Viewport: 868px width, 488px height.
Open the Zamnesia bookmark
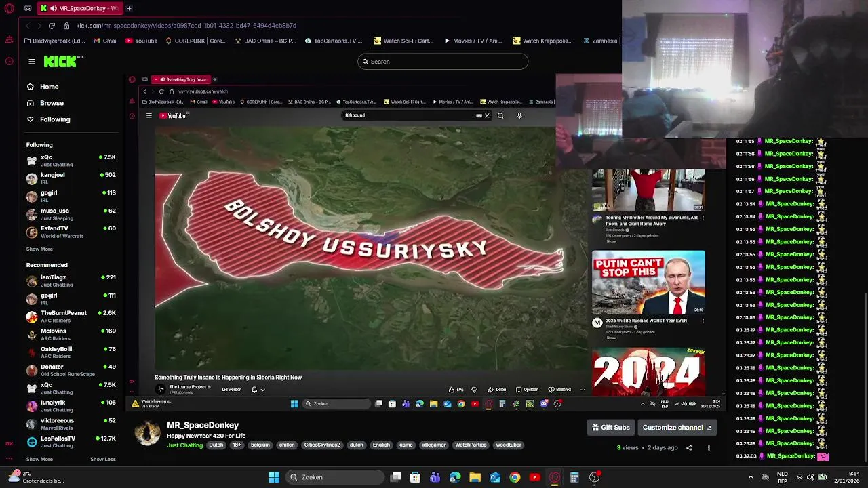pos(599,41)
